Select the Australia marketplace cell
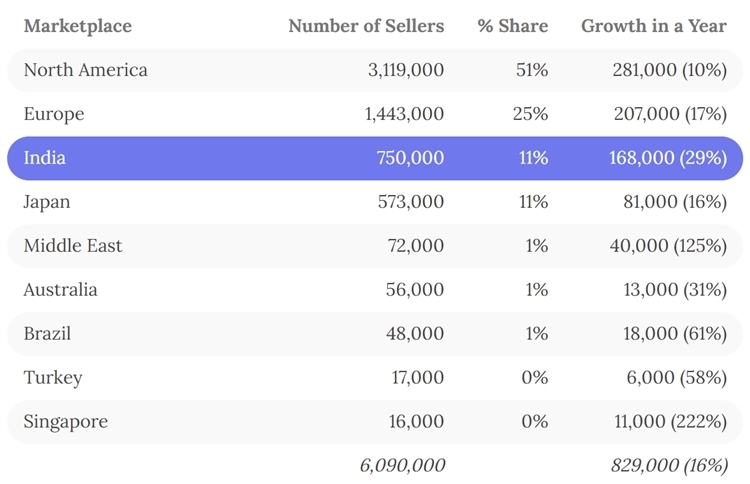Viewport: 750px width, 484px height. (x=61, y=290)
